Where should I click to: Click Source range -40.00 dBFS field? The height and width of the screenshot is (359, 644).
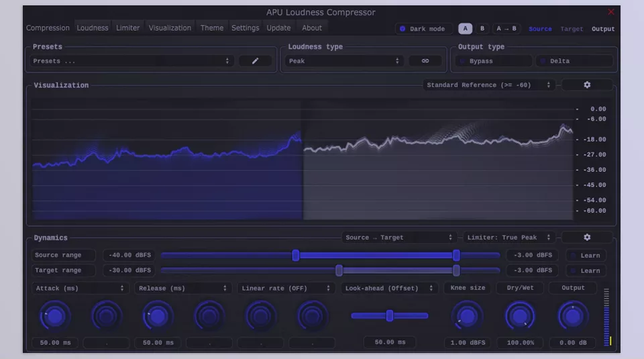point(129,255)
